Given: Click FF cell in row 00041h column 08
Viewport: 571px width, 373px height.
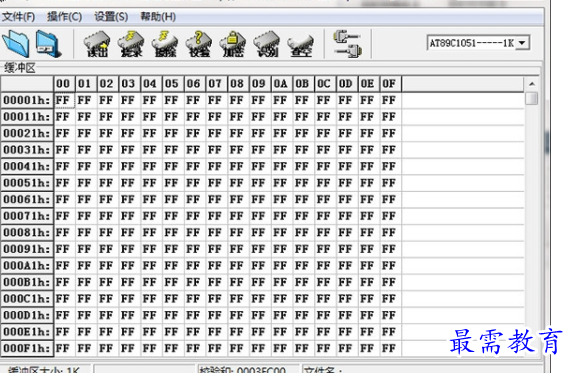Looking at the screenshot, I should (239, 166).
